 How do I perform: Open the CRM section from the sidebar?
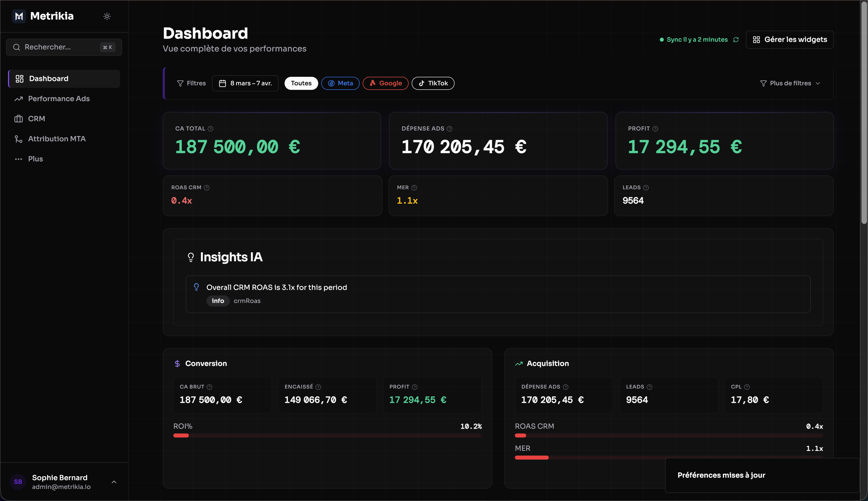click(x=36, y=119)
